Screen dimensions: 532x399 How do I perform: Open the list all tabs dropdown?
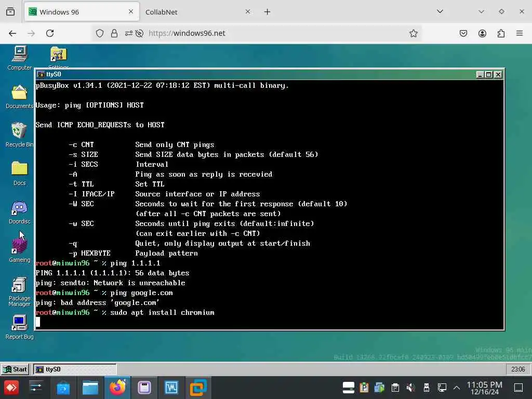pos(440,11)
